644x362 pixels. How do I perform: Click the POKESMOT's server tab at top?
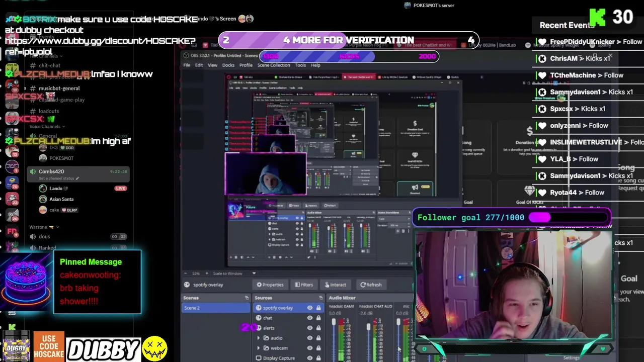point(429,6)
